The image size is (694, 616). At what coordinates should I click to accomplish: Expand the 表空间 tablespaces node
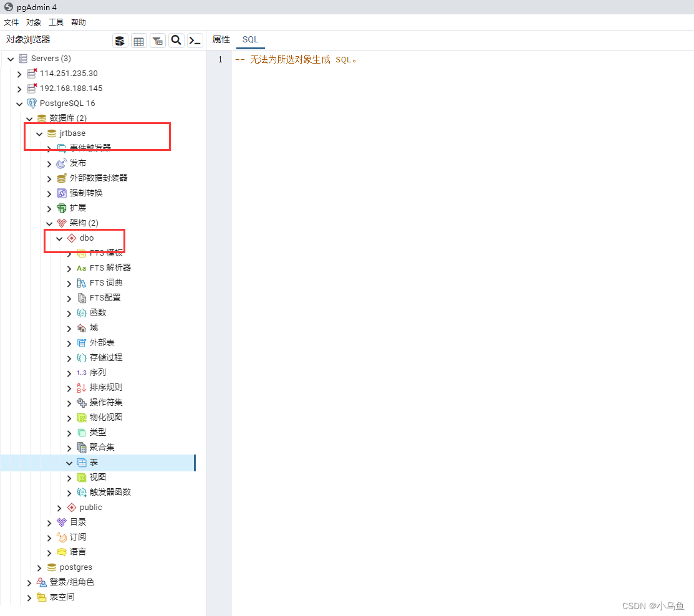click(x=29, y=598)
